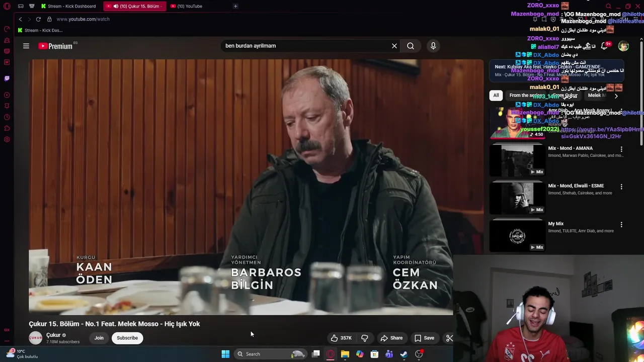This screenshot has width=644, height=362.
Task: Select the All filter chip
Action: coord(496,96)
